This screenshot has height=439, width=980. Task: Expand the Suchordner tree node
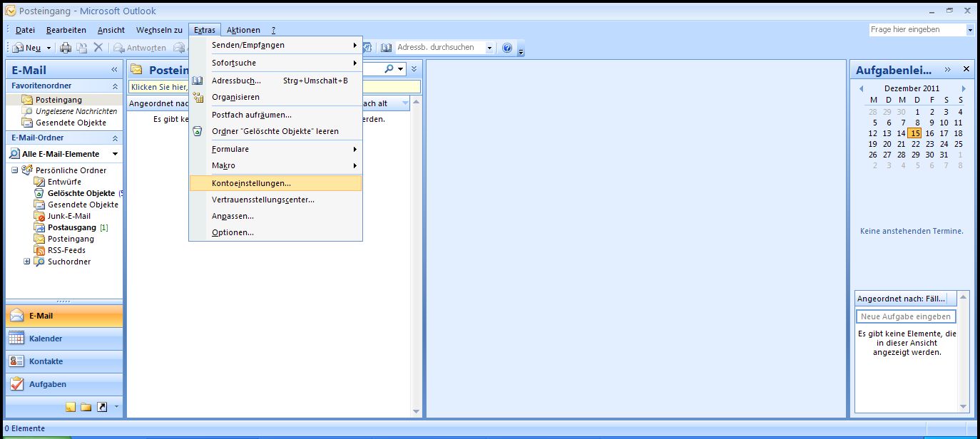27,262
